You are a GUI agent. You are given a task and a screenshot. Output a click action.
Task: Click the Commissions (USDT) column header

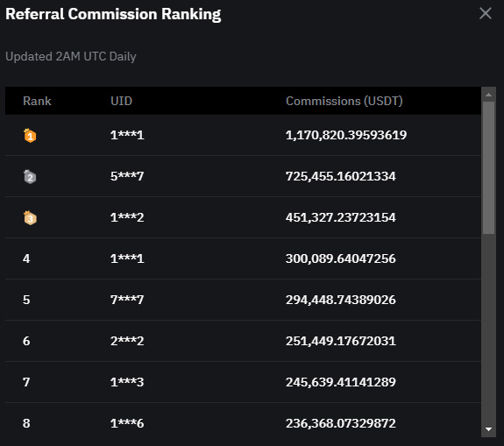[344, 101]
